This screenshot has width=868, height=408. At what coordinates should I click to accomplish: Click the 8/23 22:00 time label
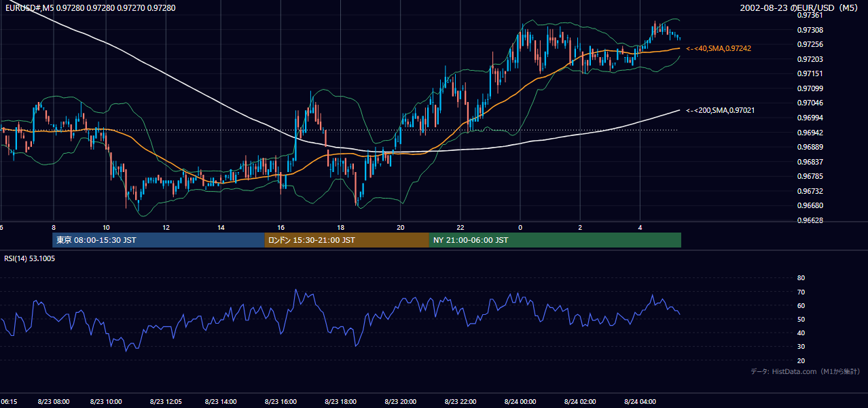point(462,402)
